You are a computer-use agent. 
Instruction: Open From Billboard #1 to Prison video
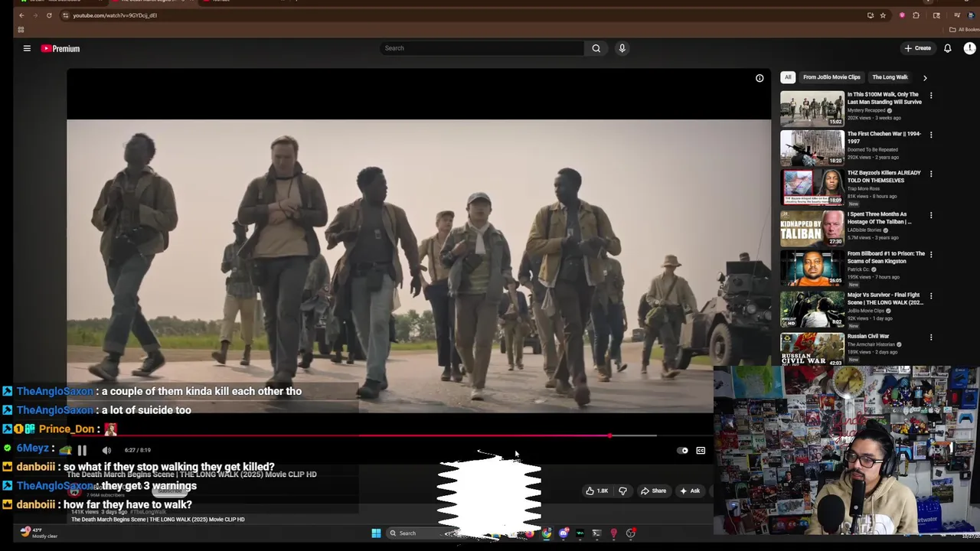(x=886, y=257)
